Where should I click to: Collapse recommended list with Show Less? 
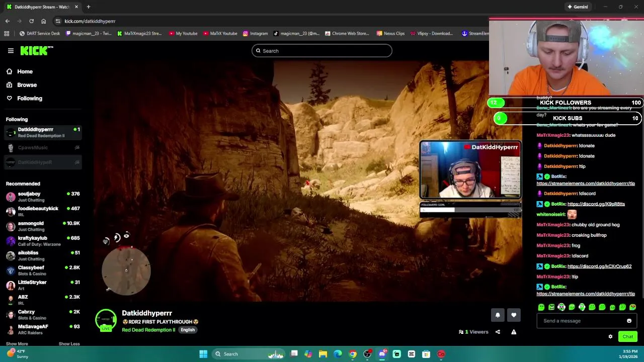[69, 344]
